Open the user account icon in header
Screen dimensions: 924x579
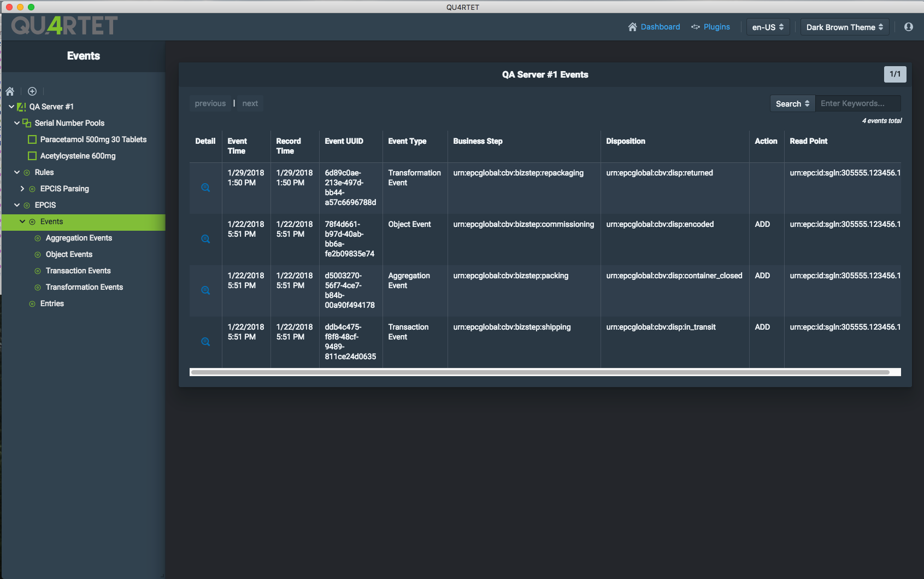[909, 27]
